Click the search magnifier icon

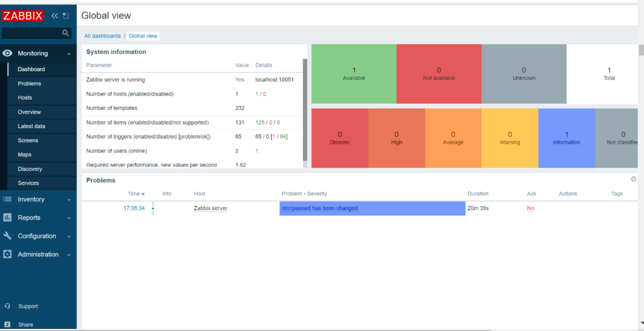tap(65, 33)
